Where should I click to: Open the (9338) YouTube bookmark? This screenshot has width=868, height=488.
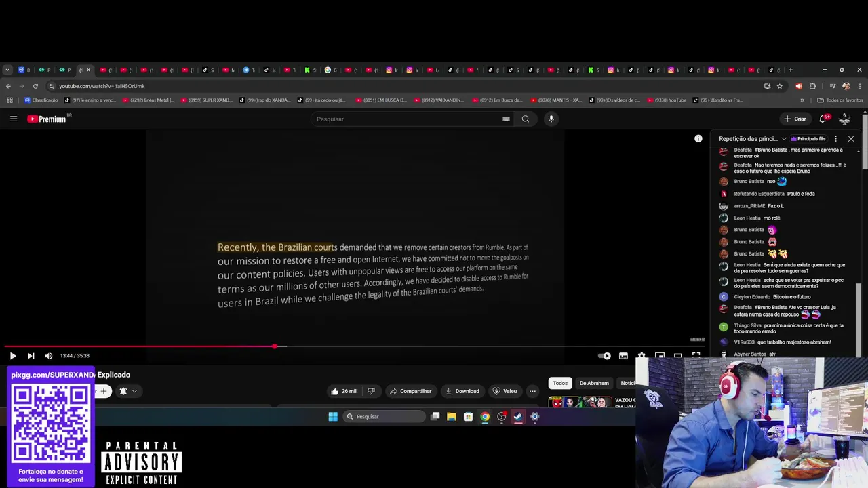[667, 100]
